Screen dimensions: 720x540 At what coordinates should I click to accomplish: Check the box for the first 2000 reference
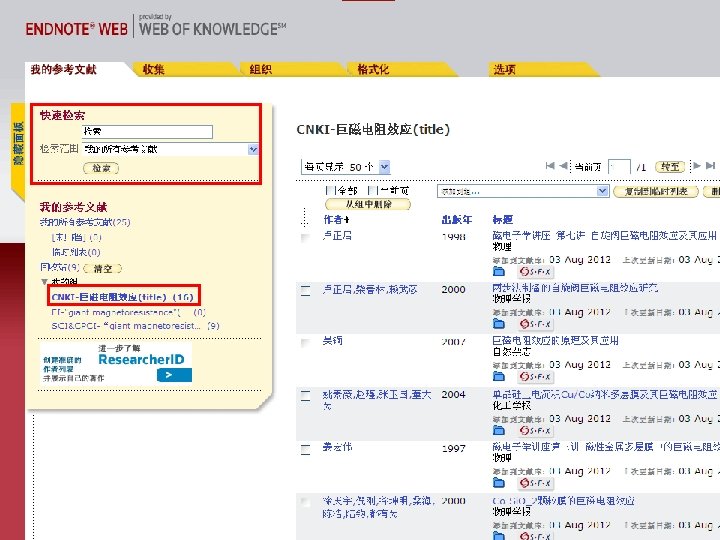(305, 290)
